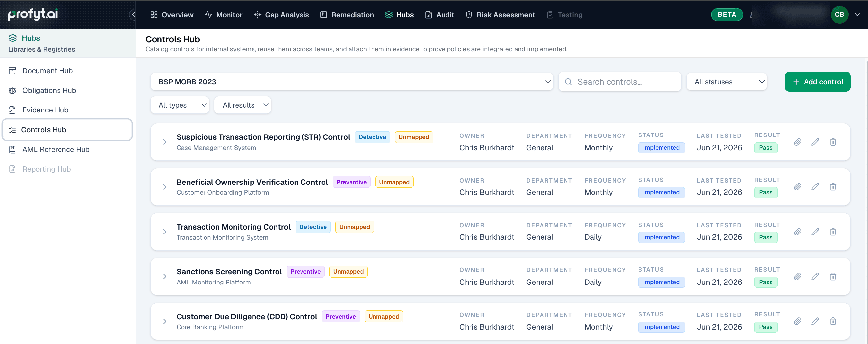Click the Pass result of CDD Control
This screenshot has height=344, width=868.
pos(765,327)
